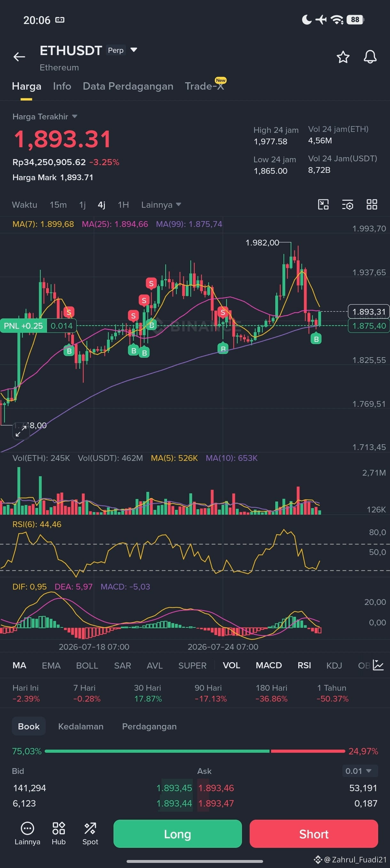Open the 0.01 price grouping dropdown
Viewport: 390px width, 868px height.
pos(359,771)
